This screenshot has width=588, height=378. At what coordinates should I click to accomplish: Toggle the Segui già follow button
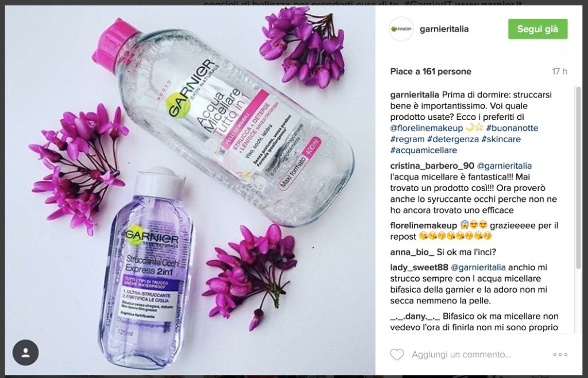click(537, 29)
